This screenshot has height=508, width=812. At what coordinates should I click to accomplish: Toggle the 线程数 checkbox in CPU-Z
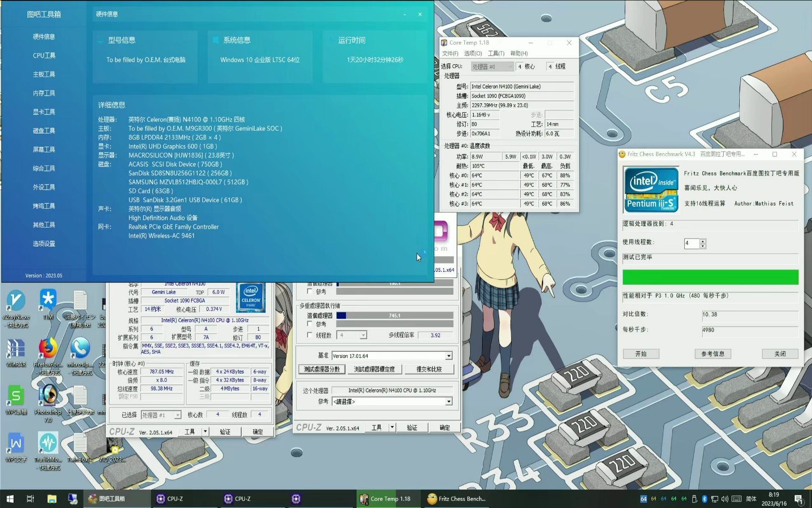(310, 335)
